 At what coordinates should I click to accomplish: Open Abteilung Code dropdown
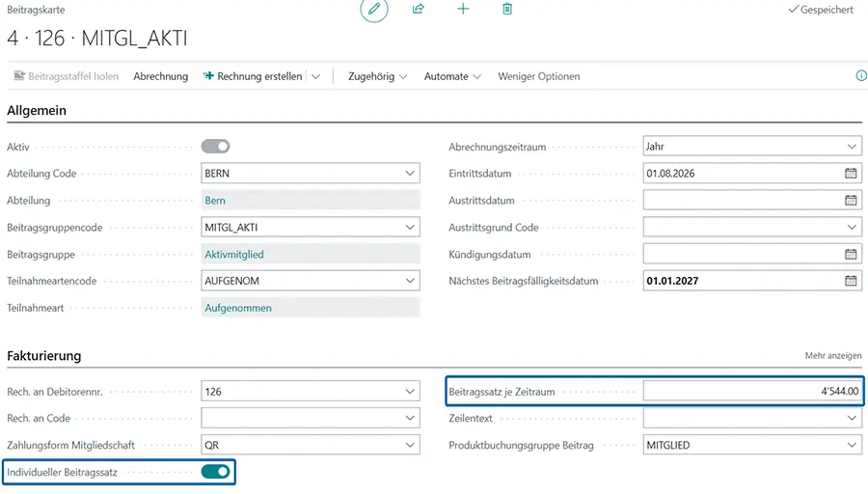(x=410, y=174)
